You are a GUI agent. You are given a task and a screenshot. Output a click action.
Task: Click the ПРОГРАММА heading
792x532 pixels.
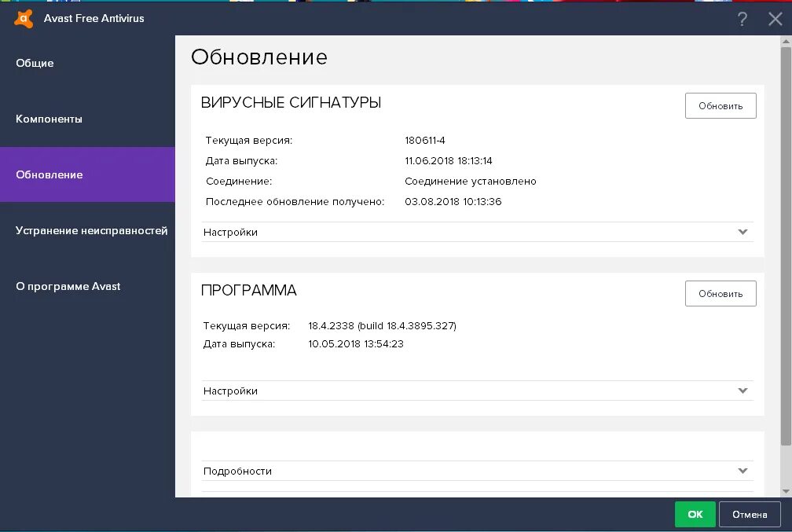(x=248, y=291)
